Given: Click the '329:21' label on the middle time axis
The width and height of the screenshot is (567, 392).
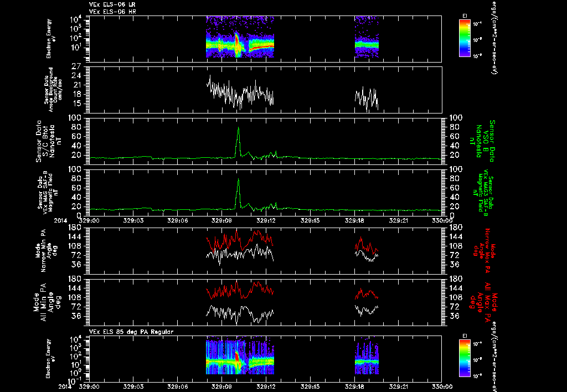Looking at the screenshot, I should point(399,220).
